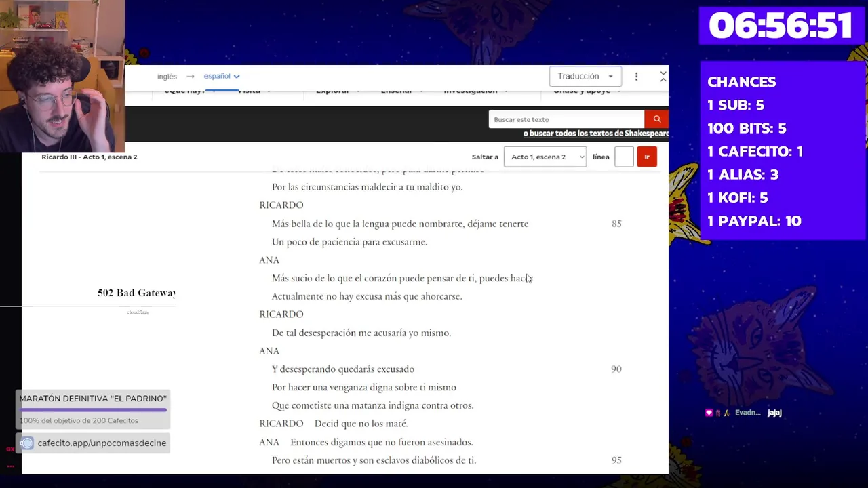Click 'Más sucio de lo que el corazón' line
868x488 pixels.
[x=401, y=279]
